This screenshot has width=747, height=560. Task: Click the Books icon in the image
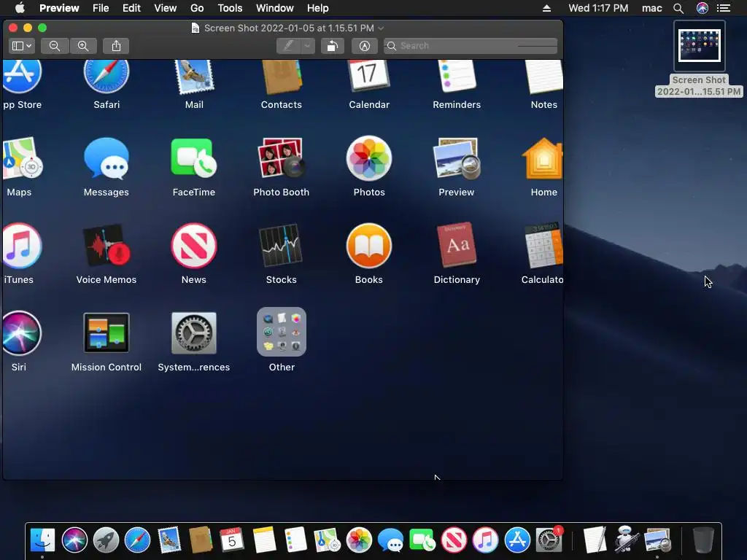[x=368, y=246]
